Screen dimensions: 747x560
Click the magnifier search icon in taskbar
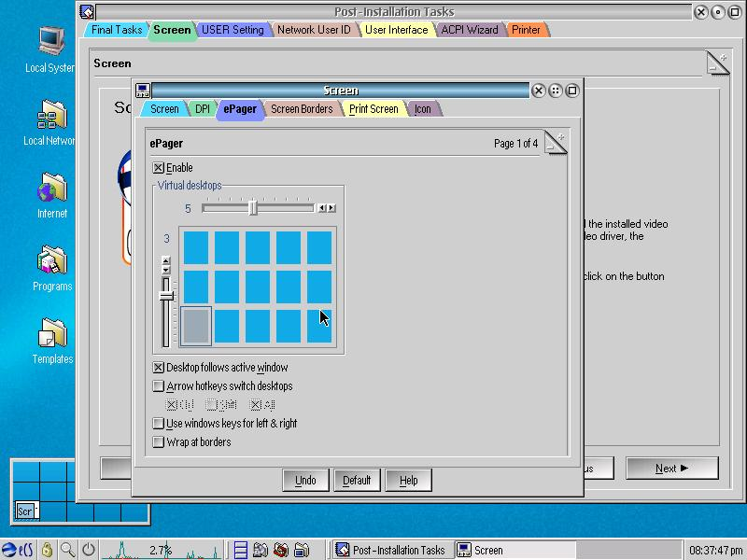[x=67, y=550]
